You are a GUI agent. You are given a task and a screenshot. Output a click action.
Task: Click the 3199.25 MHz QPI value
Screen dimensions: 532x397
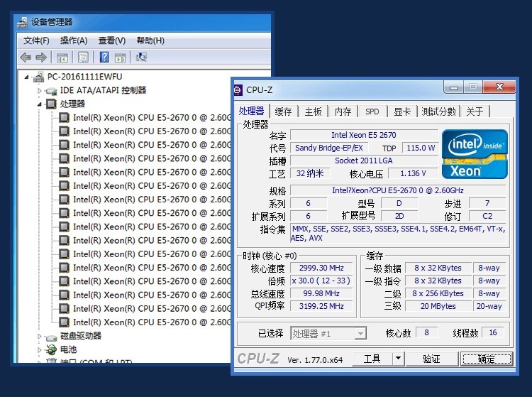321,306
